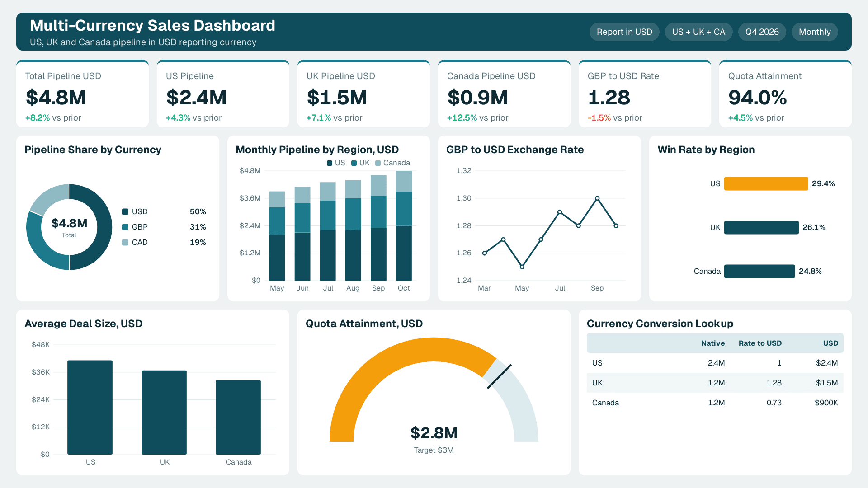868x488 pixels.
Task: Click the donut chart center $4.8M total
Action: [69, 223]
